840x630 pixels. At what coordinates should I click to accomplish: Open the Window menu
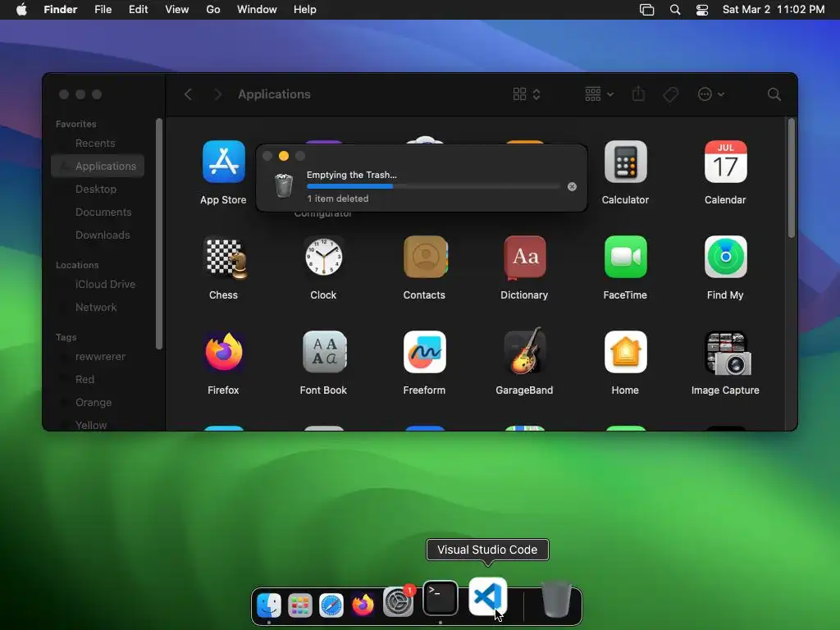pos(257,10)
